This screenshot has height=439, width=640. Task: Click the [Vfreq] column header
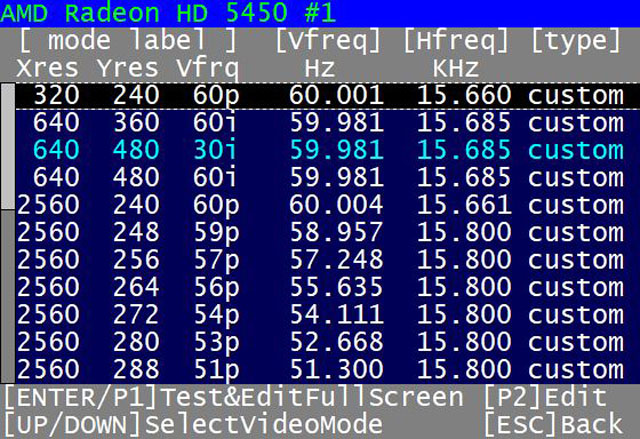click(328, 41)
